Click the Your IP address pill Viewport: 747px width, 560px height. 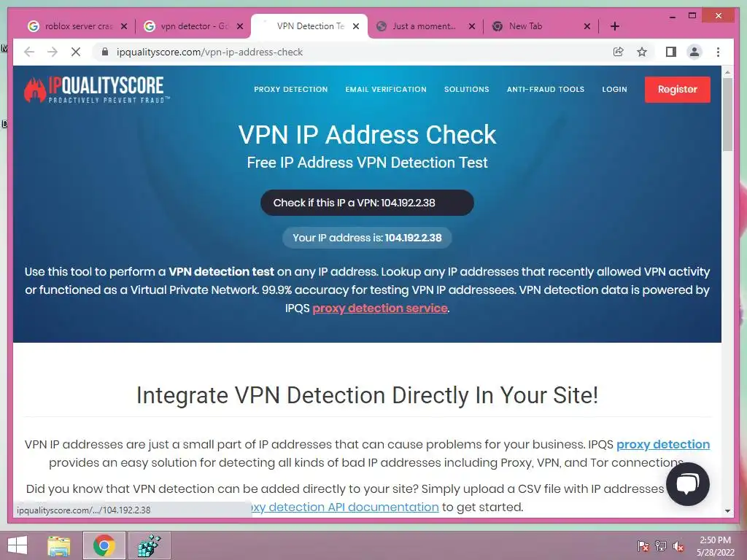(367, 238)
